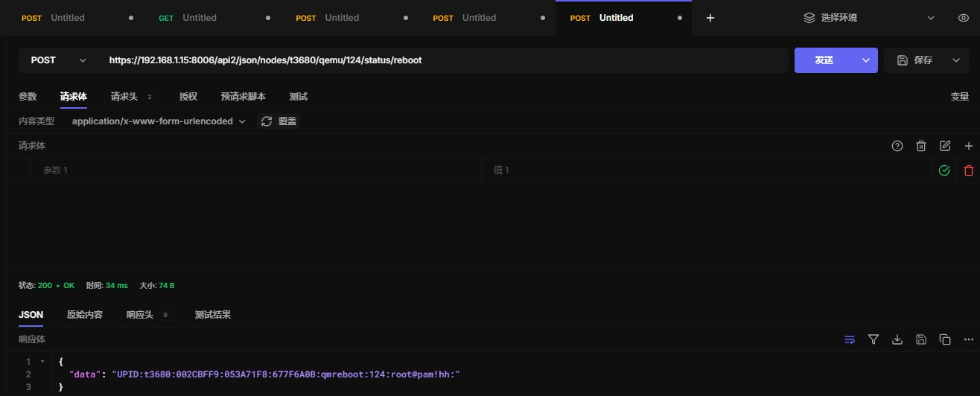
Task: Switch to the 请求头 tab
Action: click(124, 97)
